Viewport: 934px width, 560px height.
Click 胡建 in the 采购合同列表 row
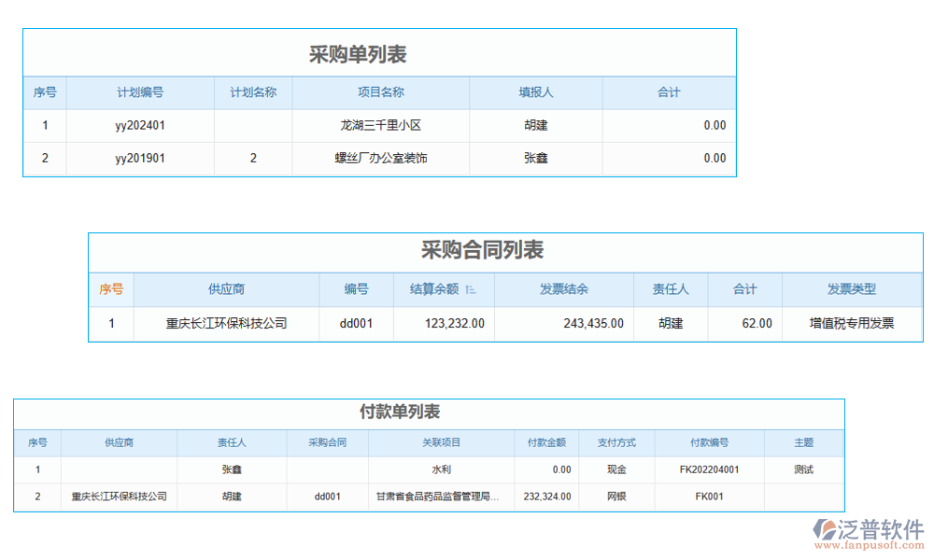coord(671,324)
